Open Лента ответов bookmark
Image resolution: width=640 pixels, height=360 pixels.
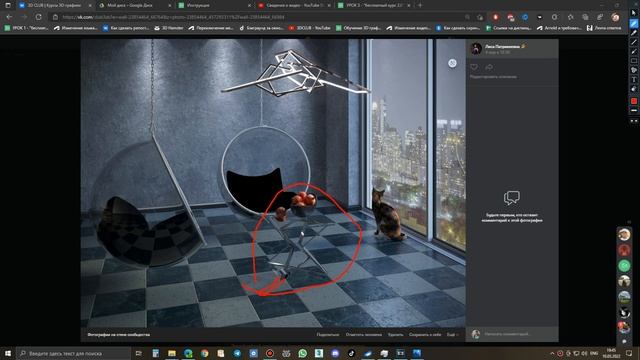pos(604,28)
